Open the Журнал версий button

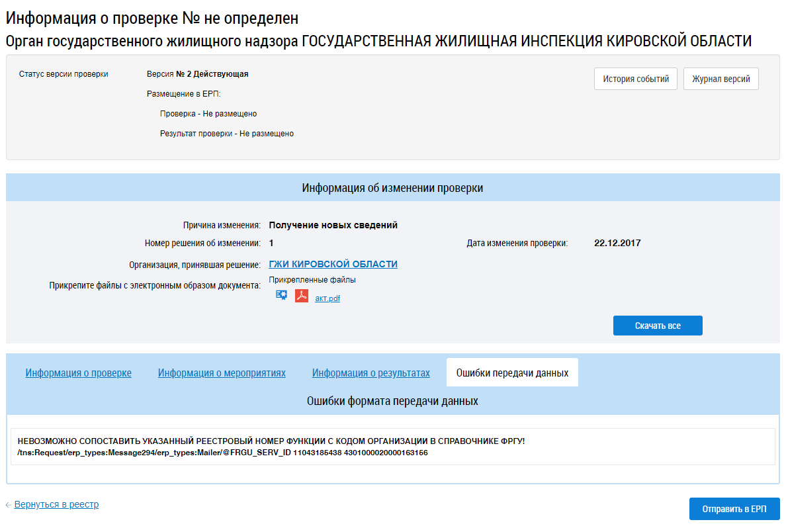721,79
